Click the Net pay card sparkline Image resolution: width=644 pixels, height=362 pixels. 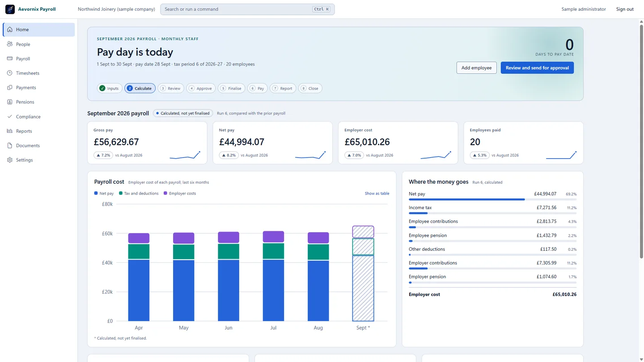(x=310, y=155)
